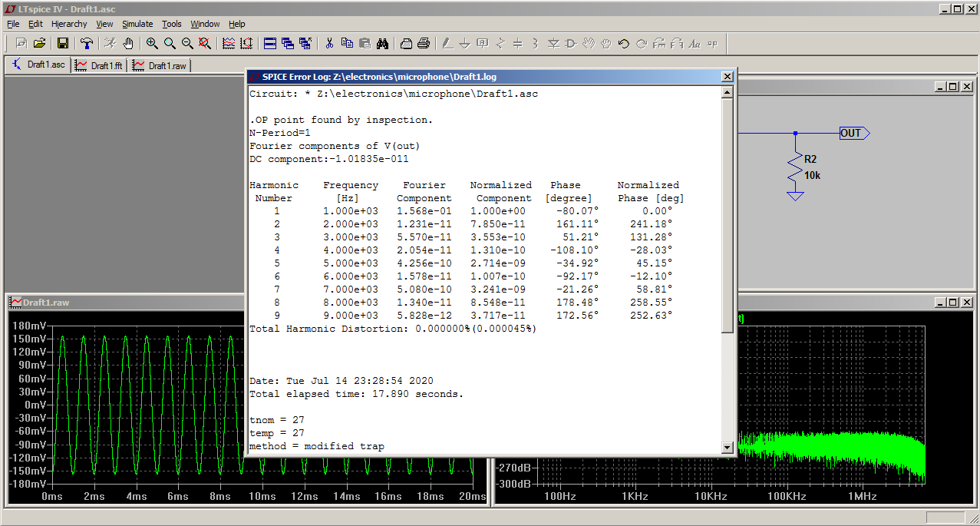Screen dimensions: 980x526
Task: Click the Zoom Full Extents crossed magnifier
Action: 205,43
